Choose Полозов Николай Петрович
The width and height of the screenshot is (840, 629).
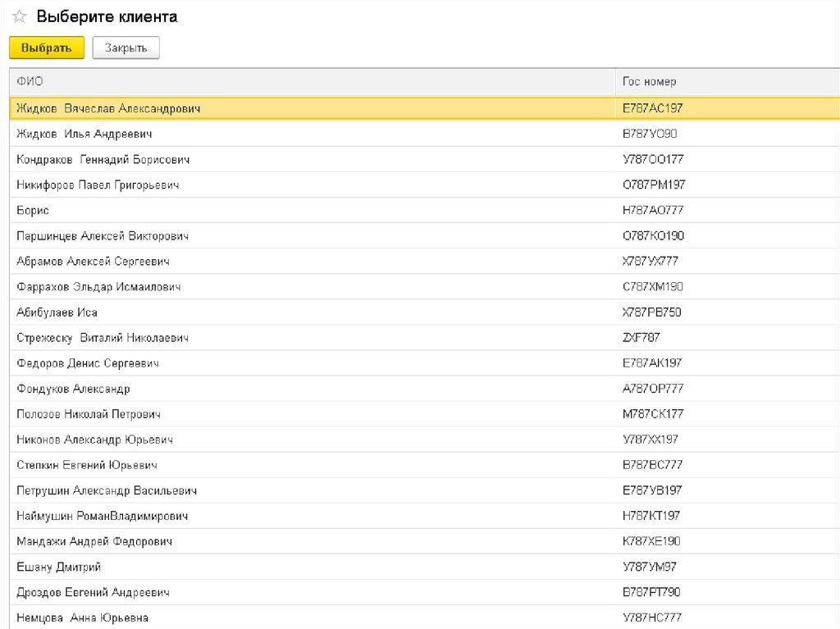(x=89, y=414)
